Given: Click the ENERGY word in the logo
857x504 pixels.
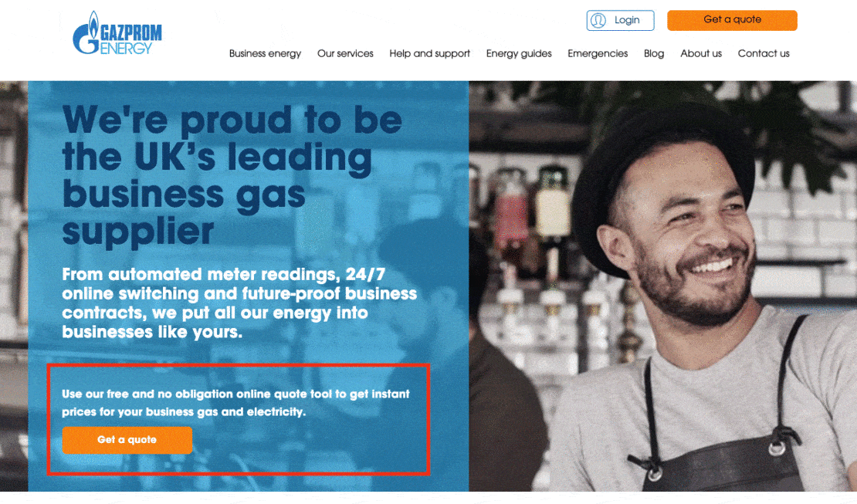Looking at the screenshot, I should tap(127, 48).
